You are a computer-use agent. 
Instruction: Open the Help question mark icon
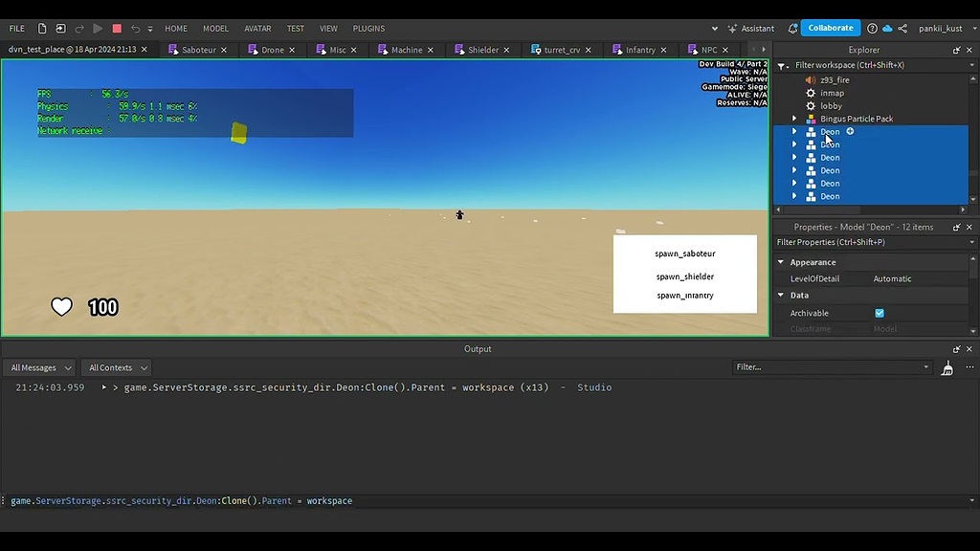pyautogui.click(x=872, y=29)
